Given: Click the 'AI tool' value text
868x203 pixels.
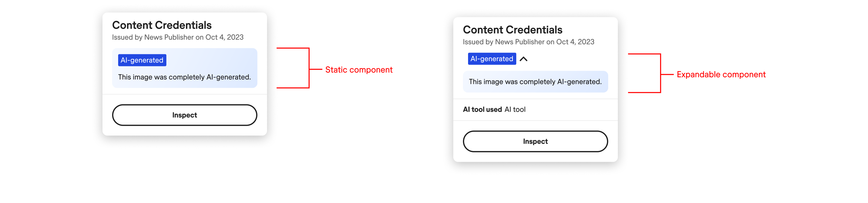Looking at the screenshot, I should [x=515, y=109].
